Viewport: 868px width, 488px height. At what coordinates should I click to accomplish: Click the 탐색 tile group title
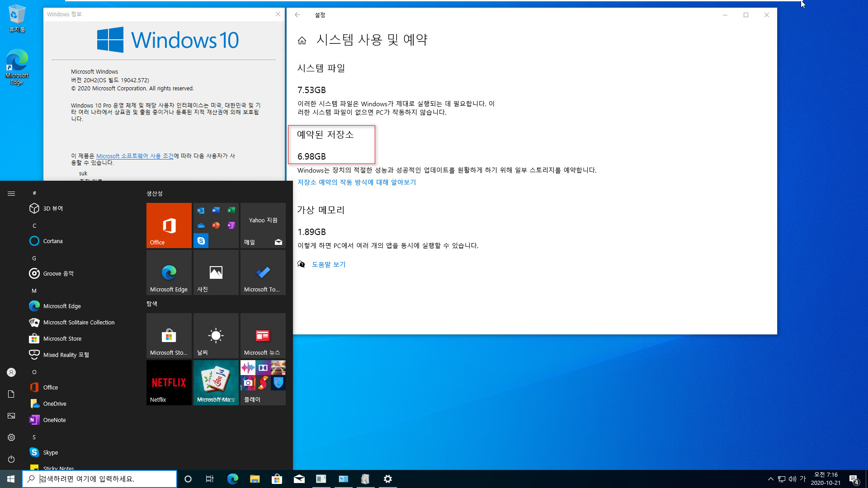coord(152,304)
